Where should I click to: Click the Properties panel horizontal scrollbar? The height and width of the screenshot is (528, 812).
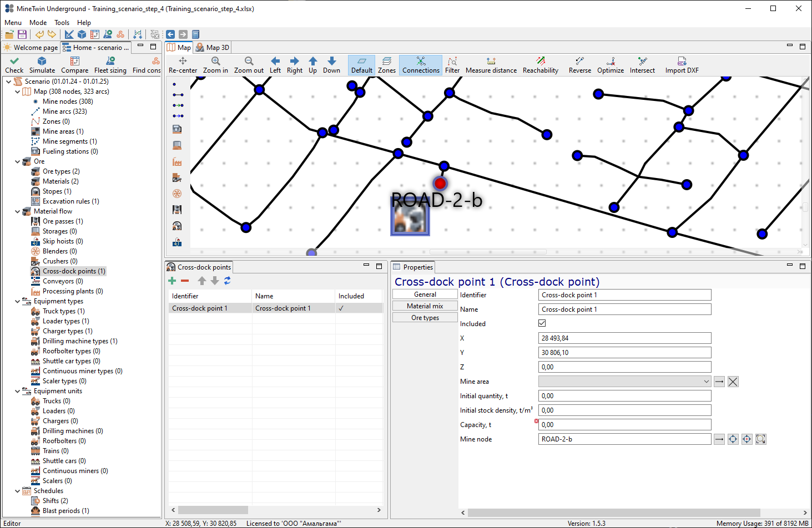click(x=614, y=512)
